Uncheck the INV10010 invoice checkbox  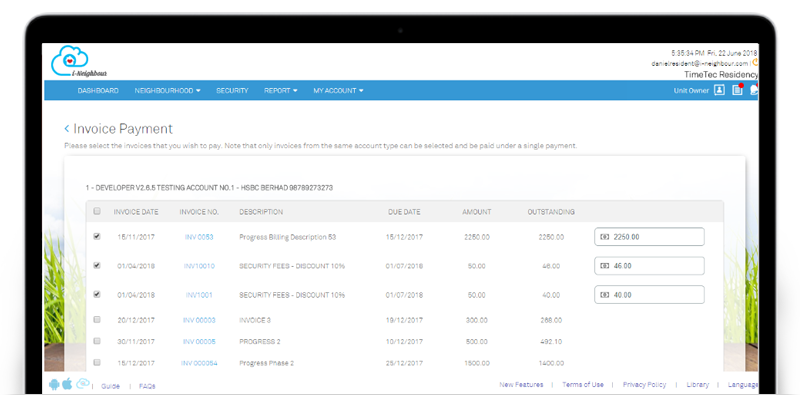[x=97, y=265]
